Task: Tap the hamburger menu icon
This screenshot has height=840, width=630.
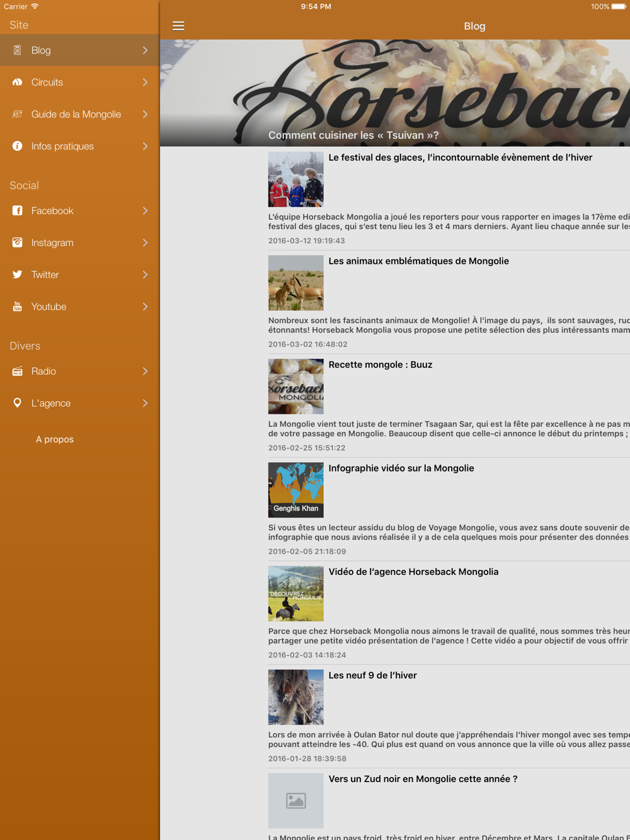Action: 178,26
